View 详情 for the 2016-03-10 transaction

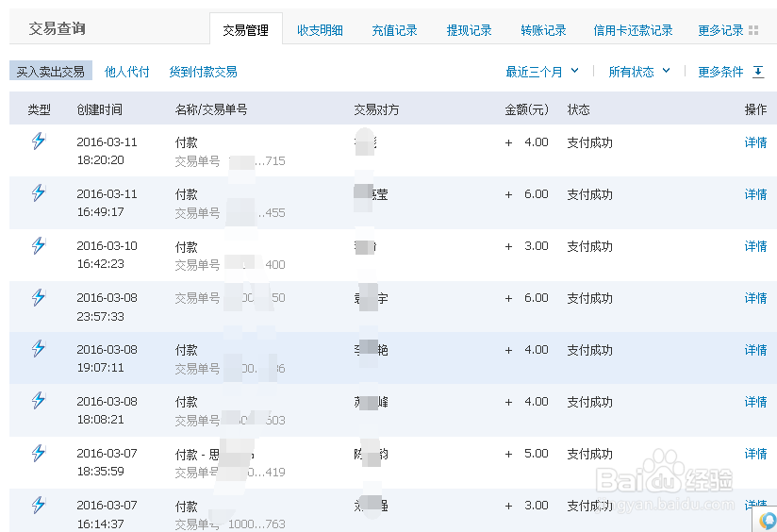pos(755,246)
